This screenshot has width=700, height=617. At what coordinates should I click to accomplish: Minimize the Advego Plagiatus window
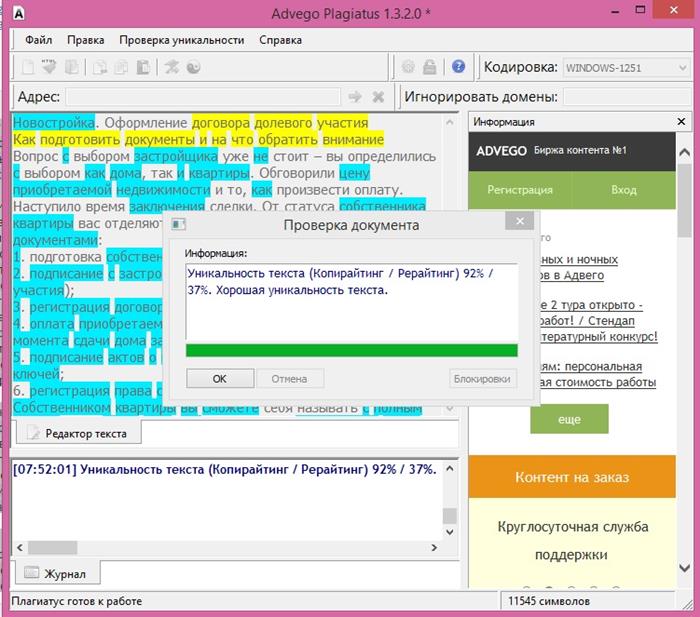pyautogui.click(x=615, y=12)
